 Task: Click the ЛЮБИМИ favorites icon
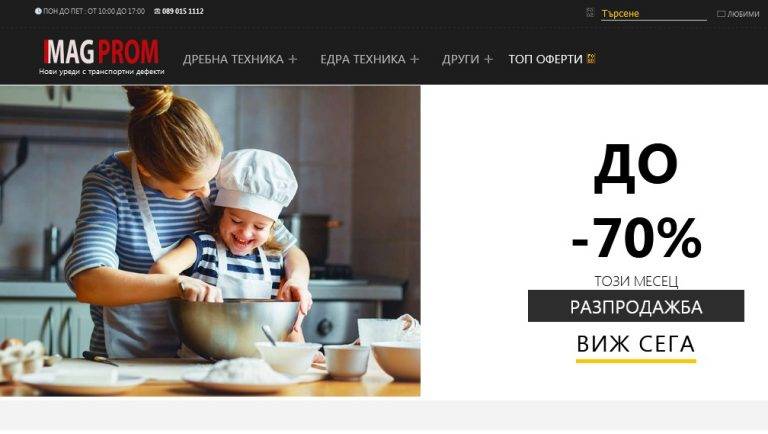(x=721, y=14)
